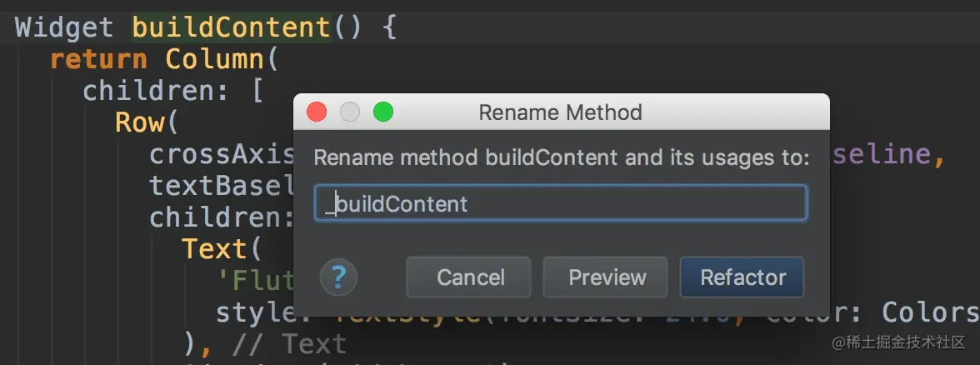Open the refactoring Preview
This screenshot has width=980, height=365.
[x=606, y=277]
